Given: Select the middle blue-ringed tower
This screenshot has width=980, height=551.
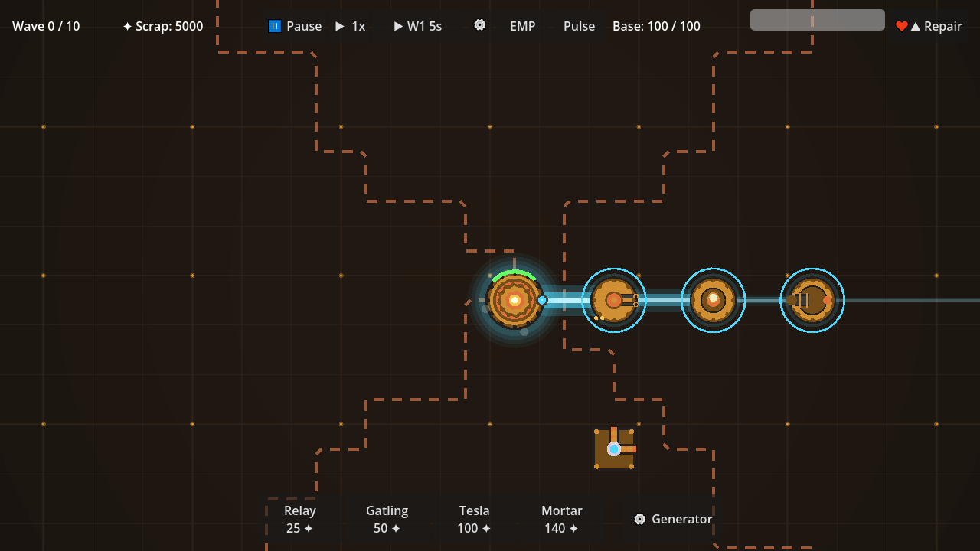Looking at the screenshot, I should [713, 300].
